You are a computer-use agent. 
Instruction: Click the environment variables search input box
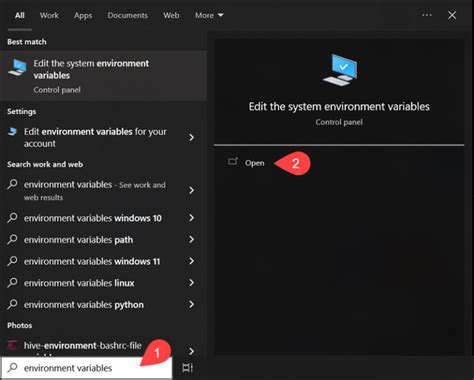[87, 368]
